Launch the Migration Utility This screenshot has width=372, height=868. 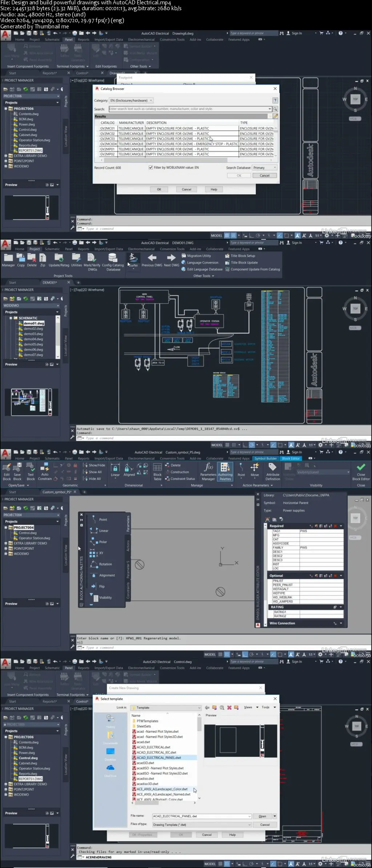pos(197,256)
